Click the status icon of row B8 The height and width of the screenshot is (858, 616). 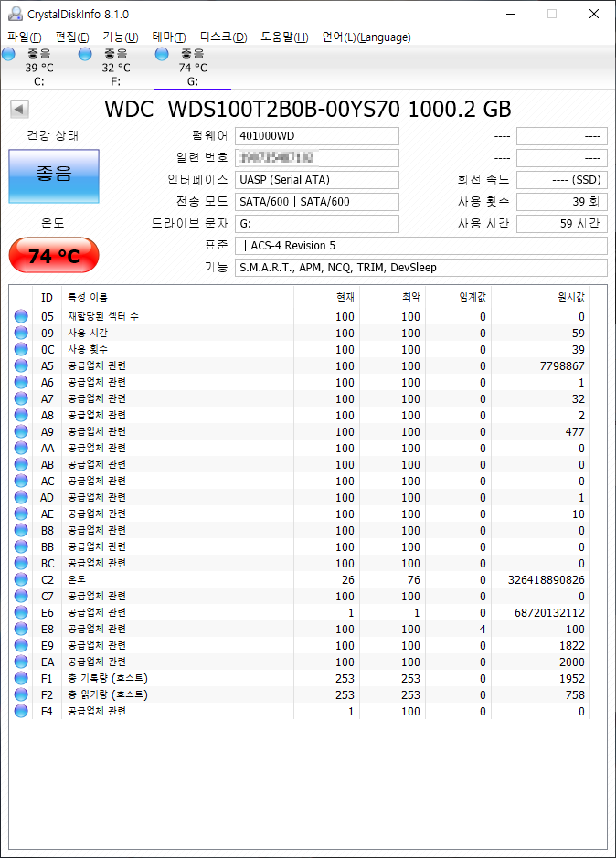[x=21, y=530]
